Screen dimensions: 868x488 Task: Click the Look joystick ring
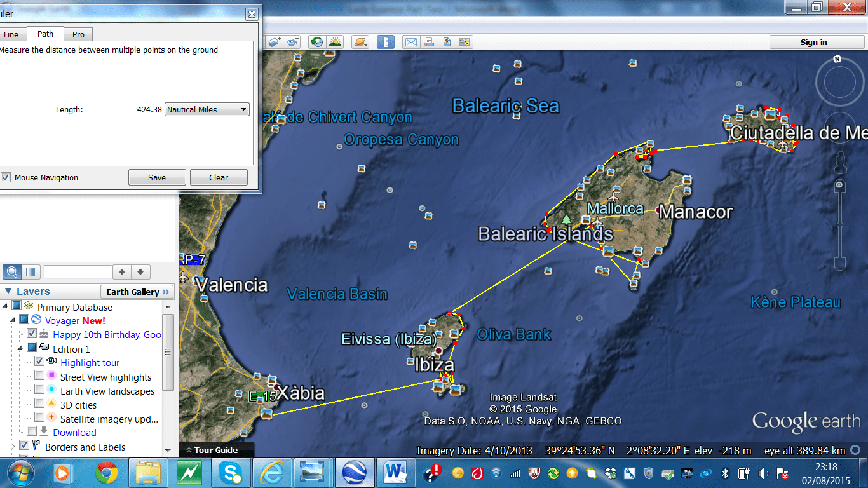(x=839, y=82)
